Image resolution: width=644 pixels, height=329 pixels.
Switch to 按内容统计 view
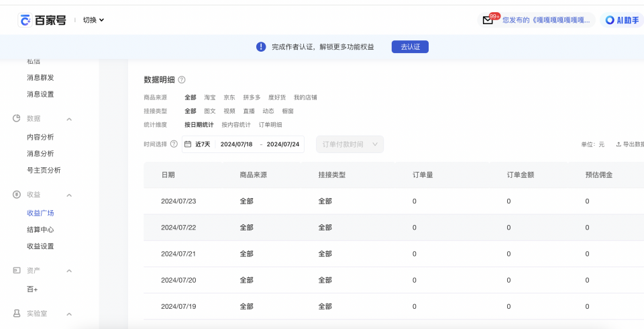(236, 125)
